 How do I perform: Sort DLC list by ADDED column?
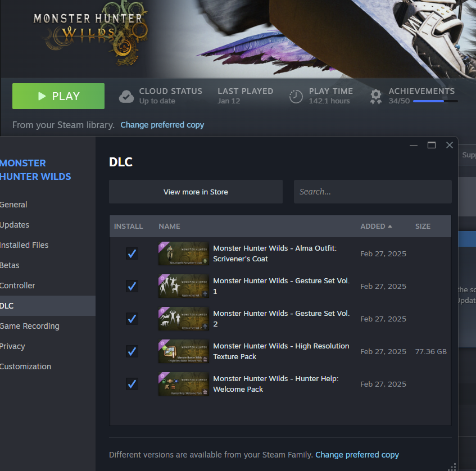coord(376,227)
